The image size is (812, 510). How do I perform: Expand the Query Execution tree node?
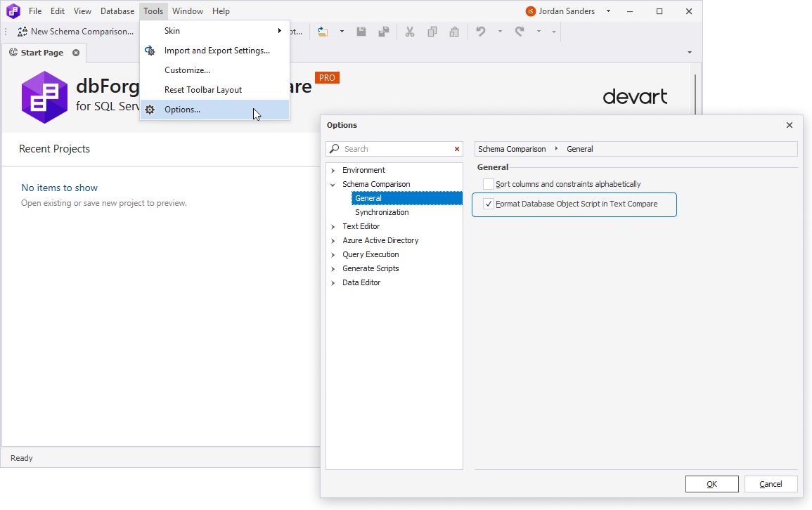[x=333, y=254]
